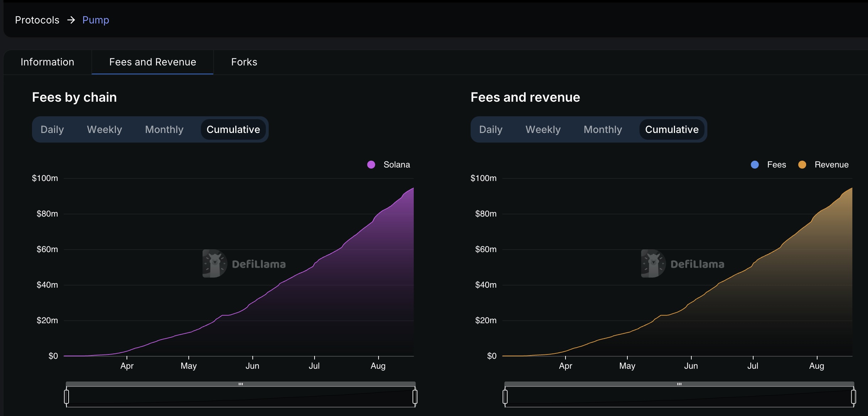Select Cumulative in Fees and revenue

click(672, 129)
